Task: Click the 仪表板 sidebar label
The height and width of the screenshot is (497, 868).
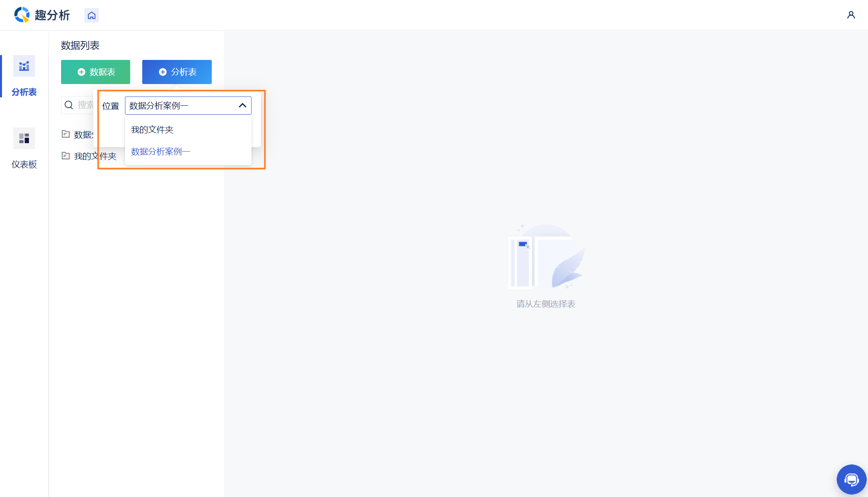Action: click(24, 164)
